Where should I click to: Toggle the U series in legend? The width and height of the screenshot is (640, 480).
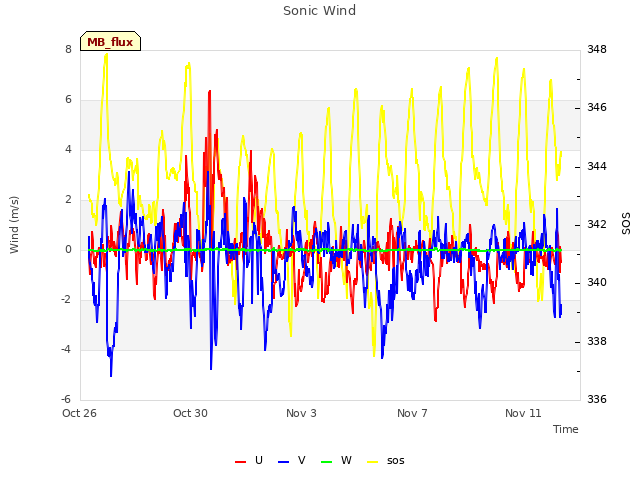tap(249, 461)
